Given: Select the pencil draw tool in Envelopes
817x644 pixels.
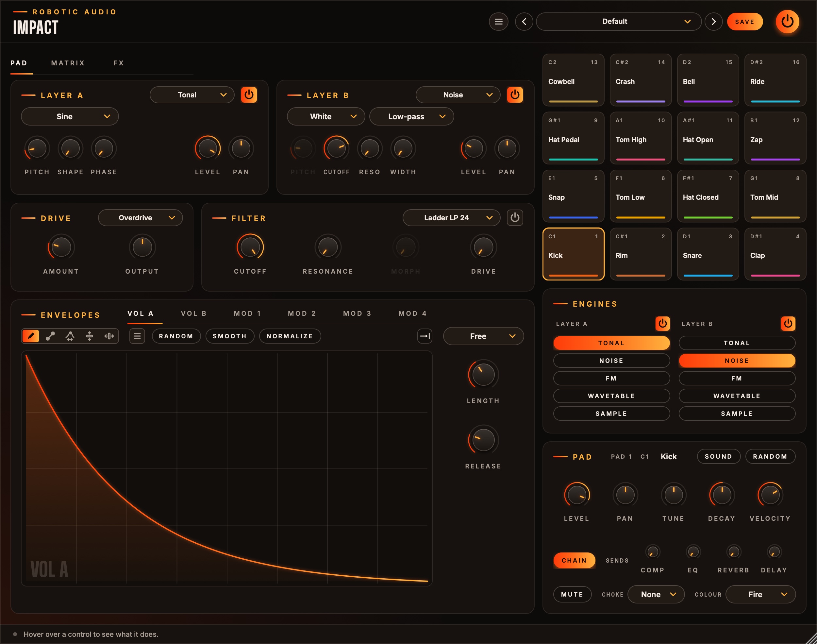Looking at the screenshot, I should pyautogui.click(x=31, y=336).
